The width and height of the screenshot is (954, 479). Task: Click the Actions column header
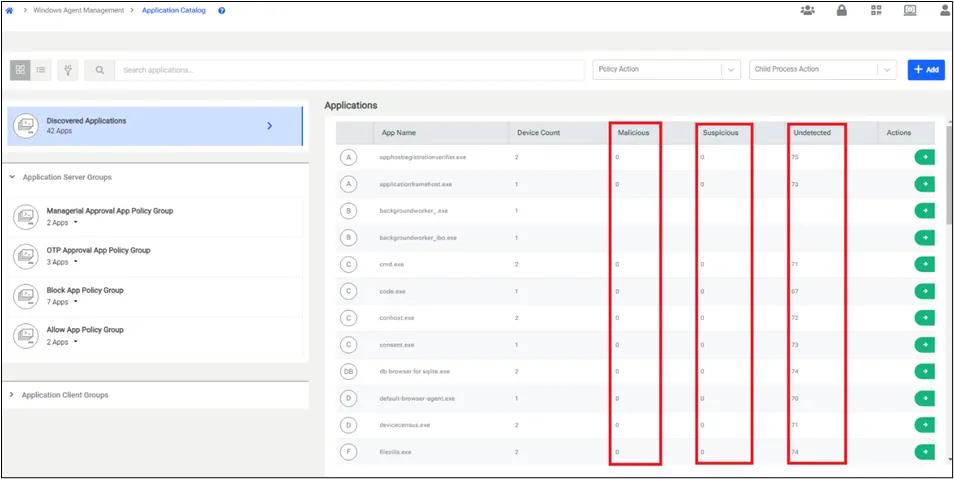click(899, 133)
